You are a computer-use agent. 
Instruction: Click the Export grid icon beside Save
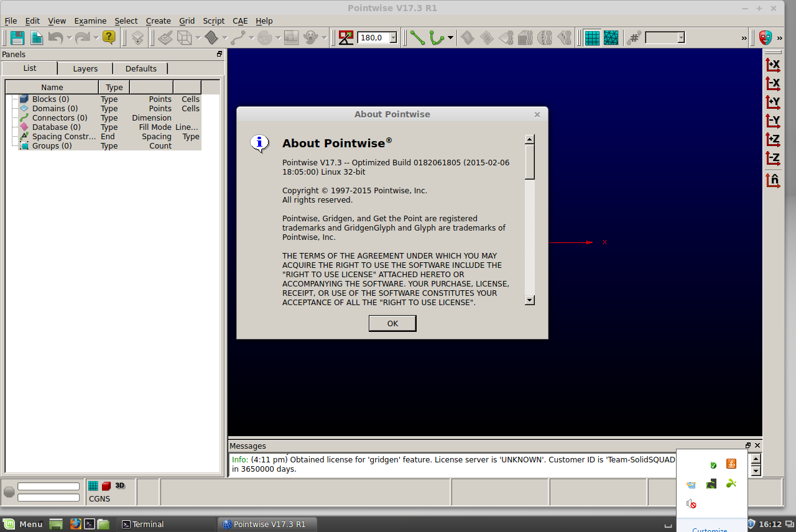(x=37, y=37)
